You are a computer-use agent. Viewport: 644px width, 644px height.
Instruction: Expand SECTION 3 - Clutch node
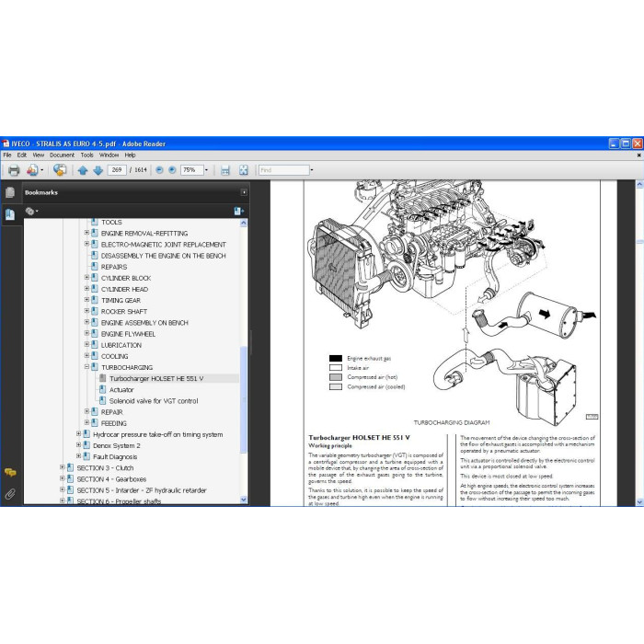coord(62,467)
